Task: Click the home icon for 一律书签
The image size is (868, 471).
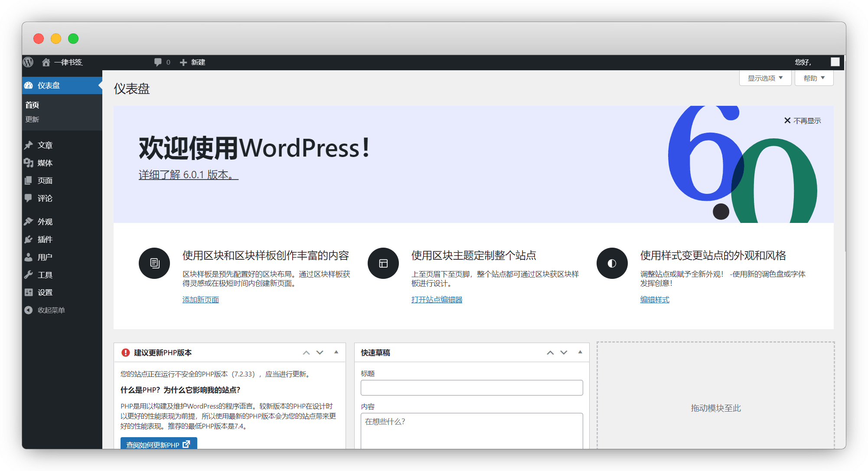Action: (46, 62)
